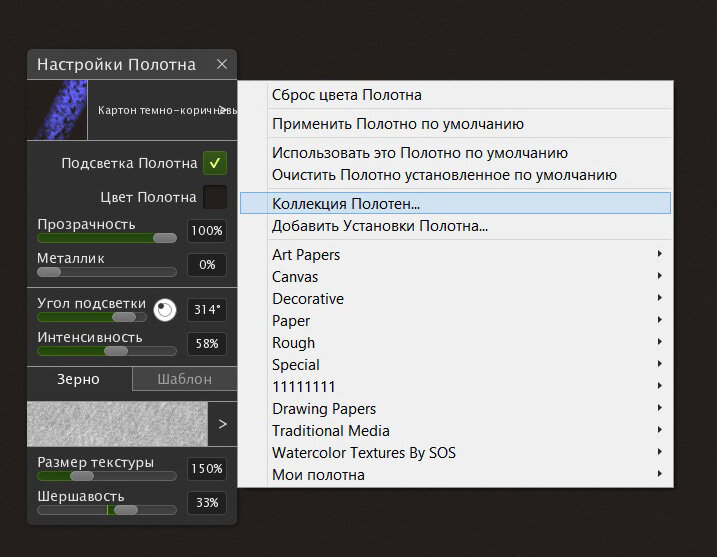Click the Шершавость 33% value field
Image resolution: width=717 pixels, height=557 pixels.
[207, 503]
